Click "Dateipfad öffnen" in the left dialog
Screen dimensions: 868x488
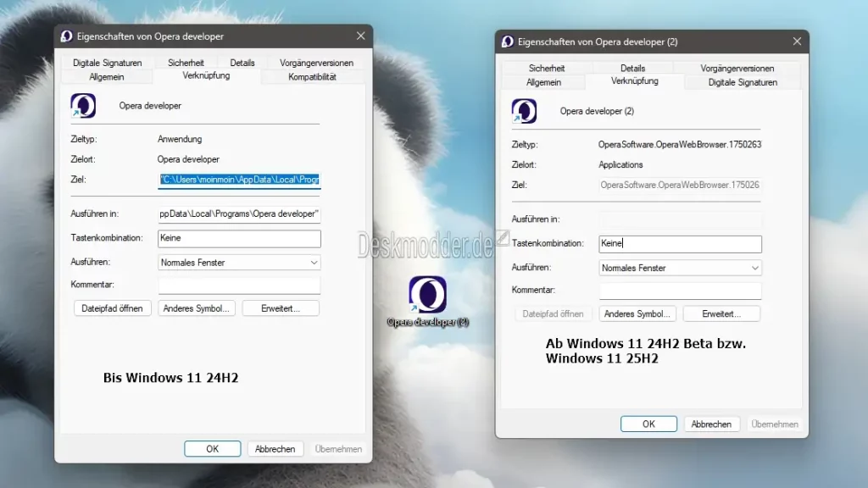pyautogui.click(x=112, y=308)
